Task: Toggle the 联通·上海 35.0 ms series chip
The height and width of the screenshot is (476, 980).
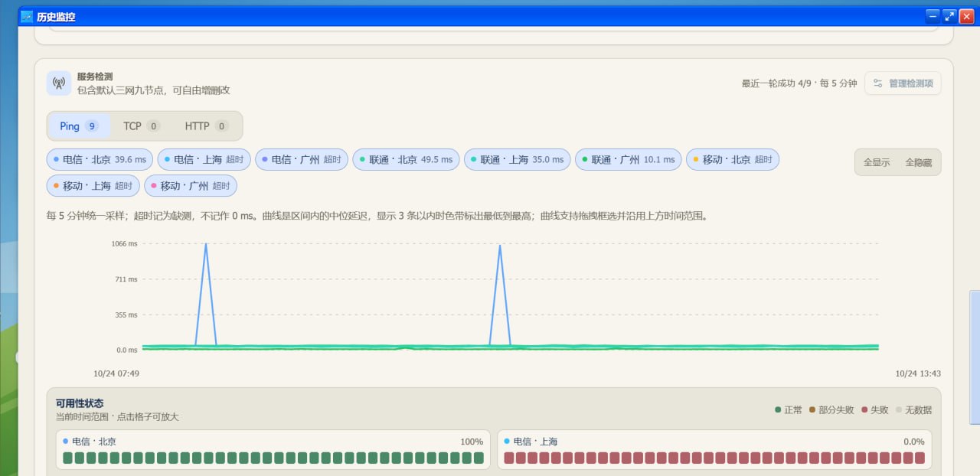Action: 517,160
